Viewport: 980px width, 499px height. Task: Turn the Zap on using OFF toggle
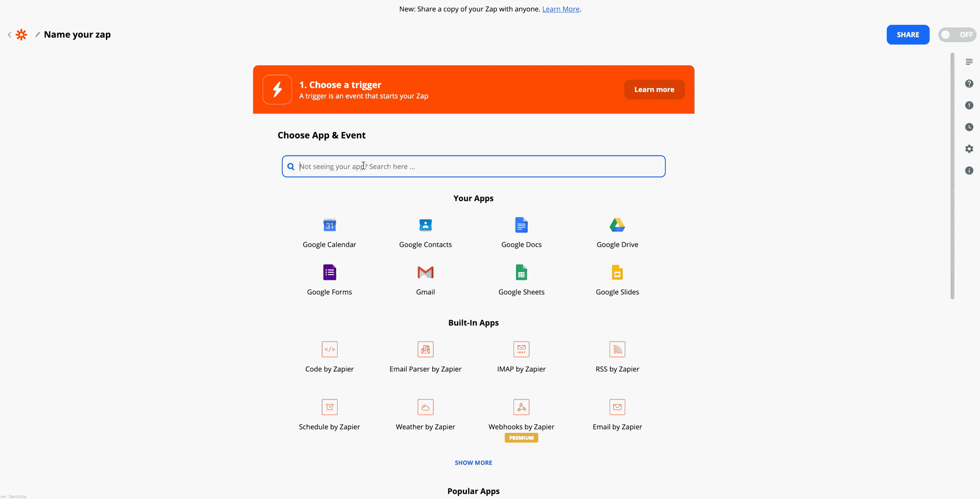tap(957, 35)
